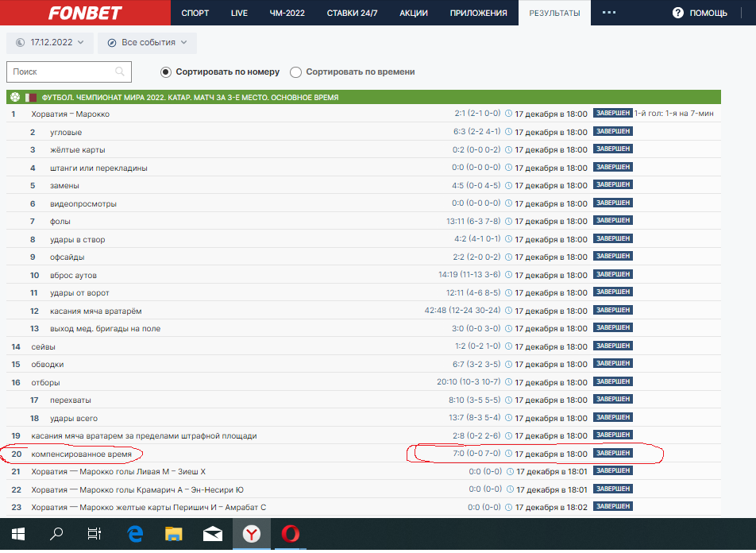Open Yandex Browser from the taskbar

click(251, 535)
